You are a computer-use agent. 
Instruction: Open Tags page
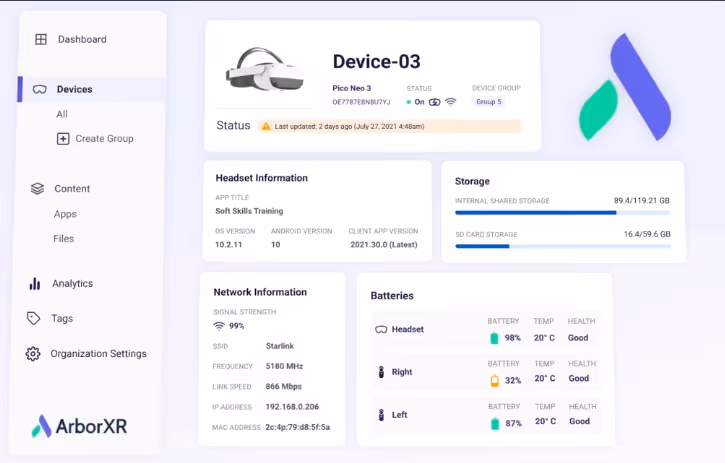[62, 318]
